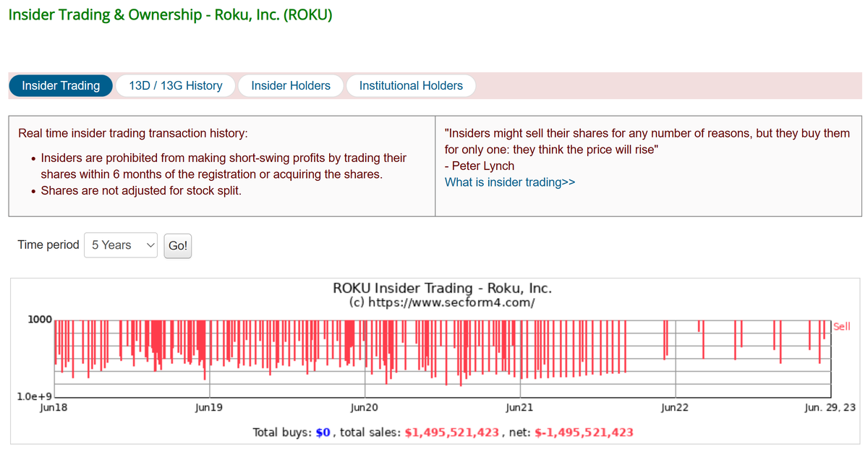
Task: Click the Jun22 axis label
Action: tap(674, 408)
